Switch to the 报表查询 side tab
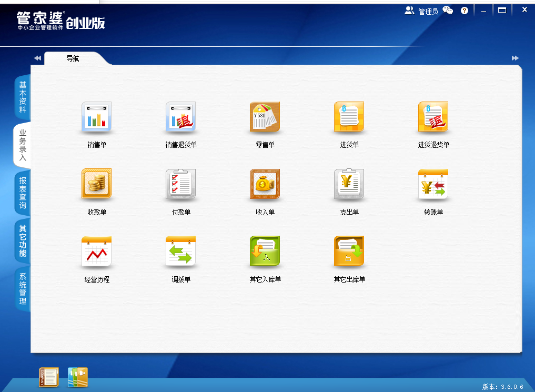Image resolution: width=535 pixels, height=392 pixels. coord(23,193)
